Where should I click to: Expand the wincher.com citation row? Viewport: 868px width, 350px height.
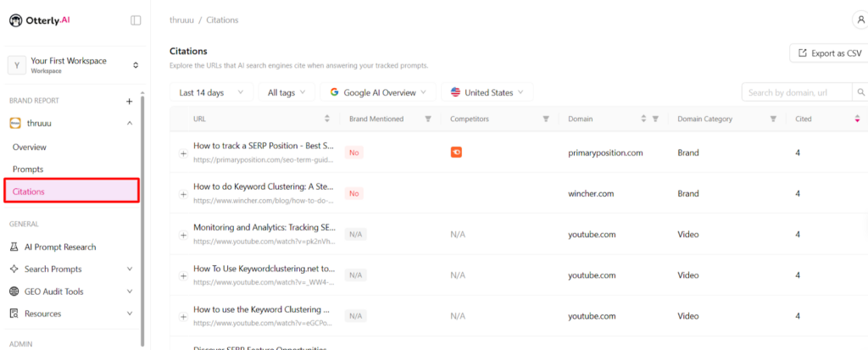183,194
